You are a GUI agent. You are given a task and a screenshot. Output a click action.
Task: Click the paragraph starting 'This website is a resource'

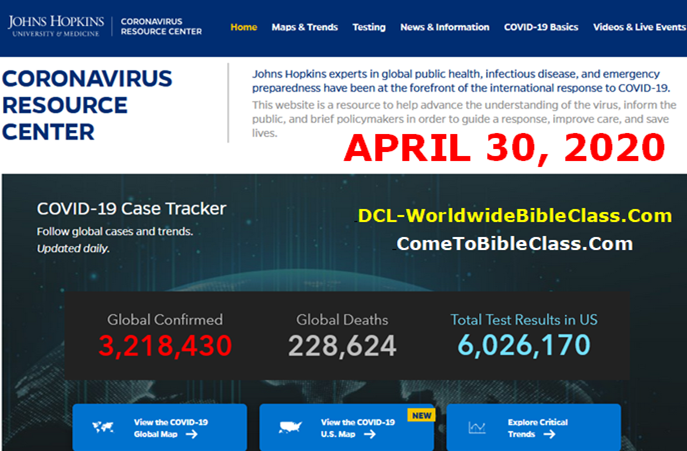pyautogui.click(x=464, y=119)
